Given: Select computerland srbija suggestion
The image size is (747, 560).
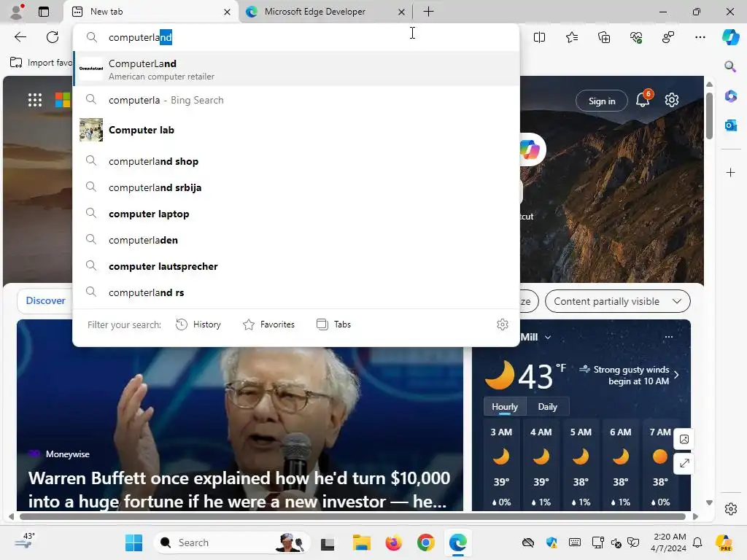Looking at the screenshot, I should point(296,187).
